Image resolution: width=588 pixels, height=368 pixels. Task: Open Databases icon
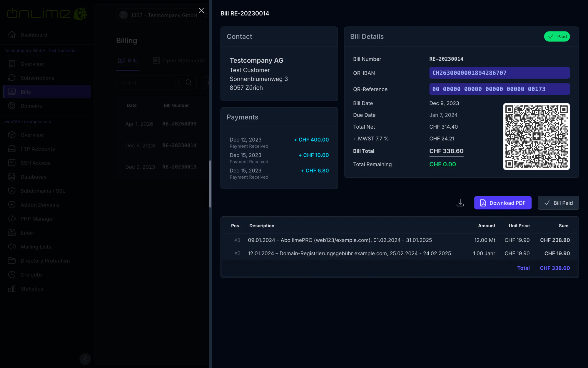(12, 177)
